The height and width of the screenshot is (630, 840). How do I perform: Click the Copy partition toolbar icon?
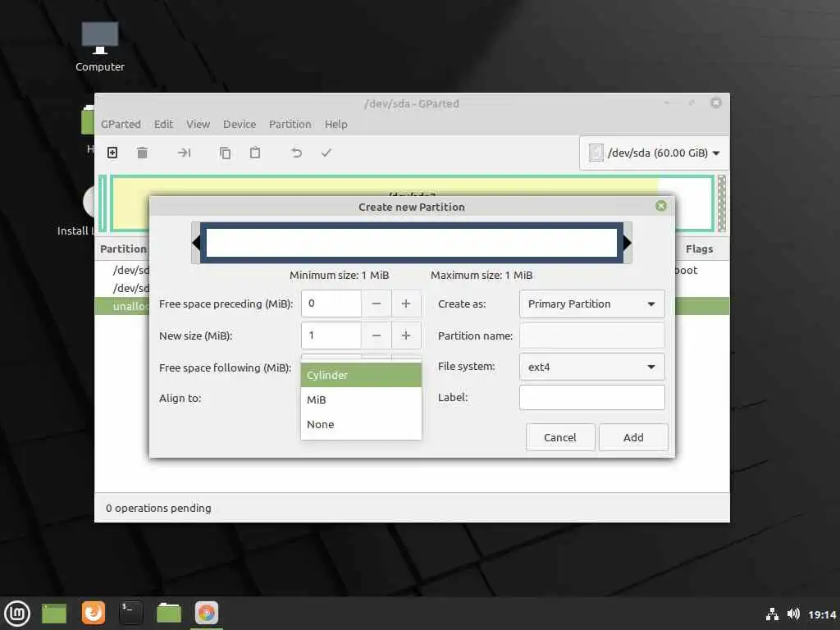pyautogui.click(x=225, y=153)
